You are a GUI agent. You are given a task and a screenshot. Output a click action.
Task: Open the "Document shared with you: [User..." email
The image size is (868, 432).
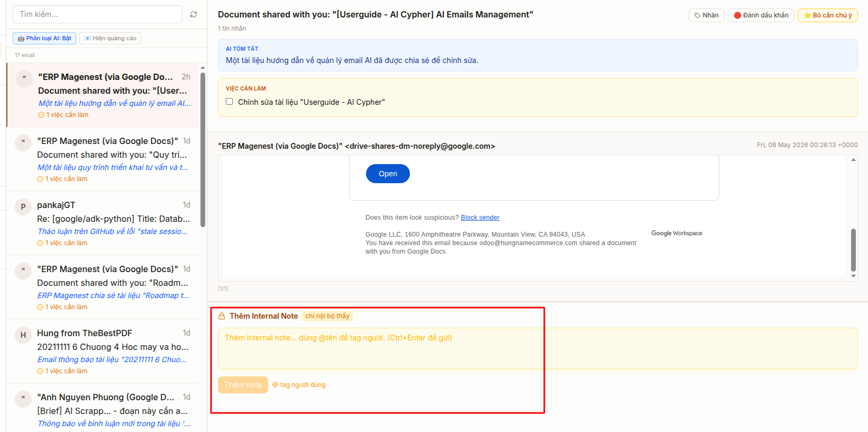104,95
